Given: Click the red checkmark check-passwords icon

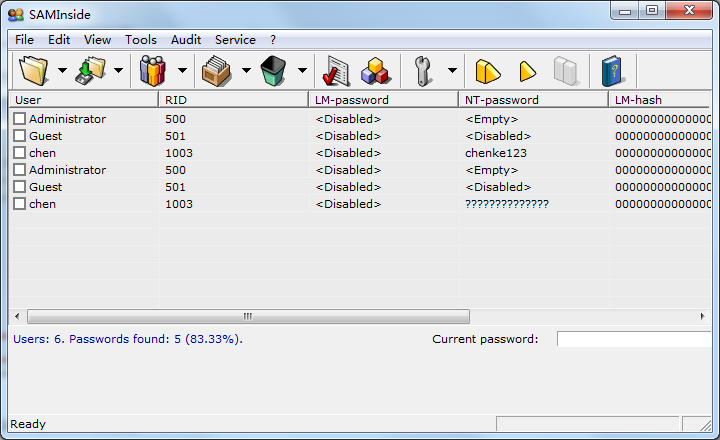Looking at the screenshot, I should click(336, 71).
